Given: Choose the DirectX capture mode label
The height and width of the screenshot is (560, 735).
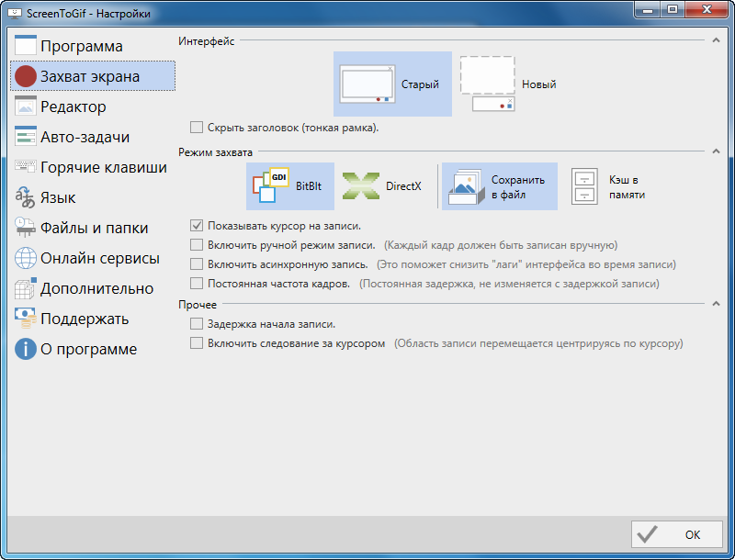Looking at the screenshot, I should pyautogui.click(x=403, y=185).
